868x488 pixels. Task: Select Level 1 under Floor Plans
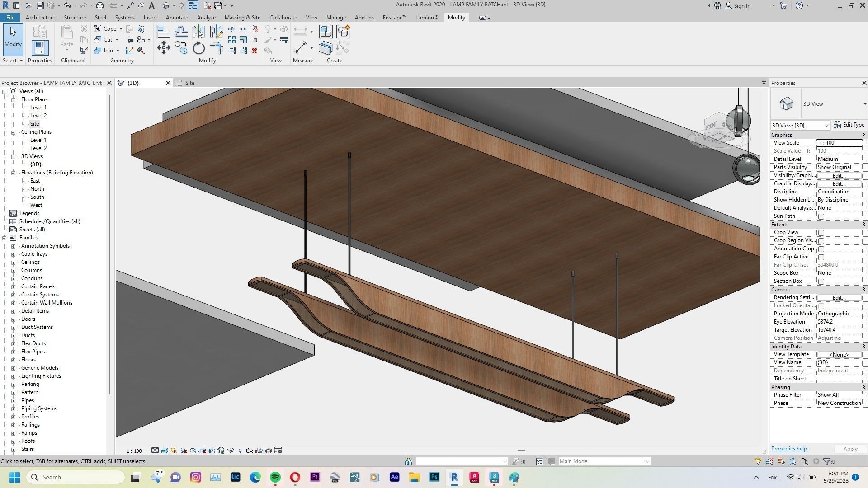pyautogui.click(x=38, y=108)
